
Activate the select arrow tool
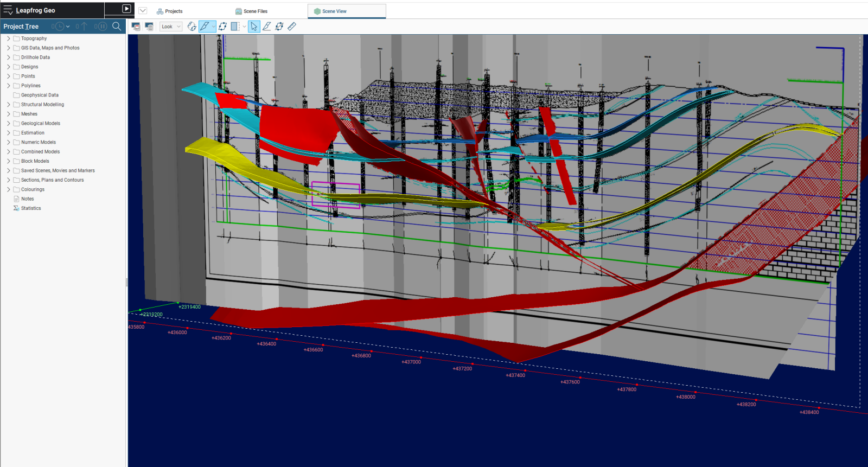pyautogui.click(x=254, y=26)
